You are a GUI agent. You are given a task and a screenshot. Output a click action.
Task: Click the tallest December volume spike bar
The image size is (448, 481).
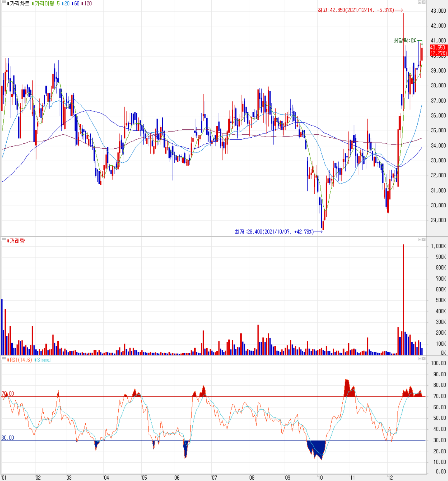tap(403, 299)
